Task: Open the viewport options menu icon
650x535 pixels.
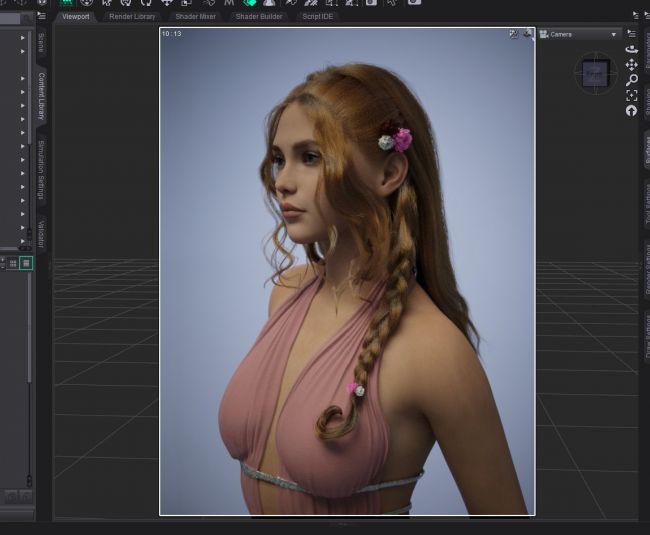Action: pos(631,33)
